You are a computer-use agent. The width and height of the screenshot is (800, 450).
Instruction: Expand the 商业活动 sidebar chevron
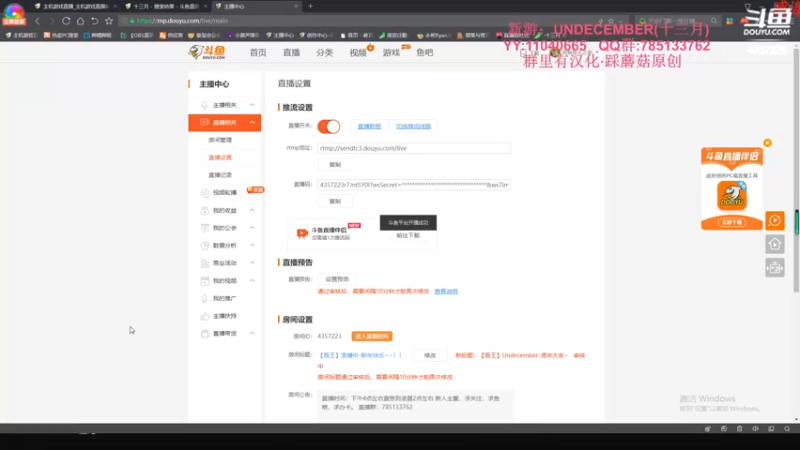[252, 263]
